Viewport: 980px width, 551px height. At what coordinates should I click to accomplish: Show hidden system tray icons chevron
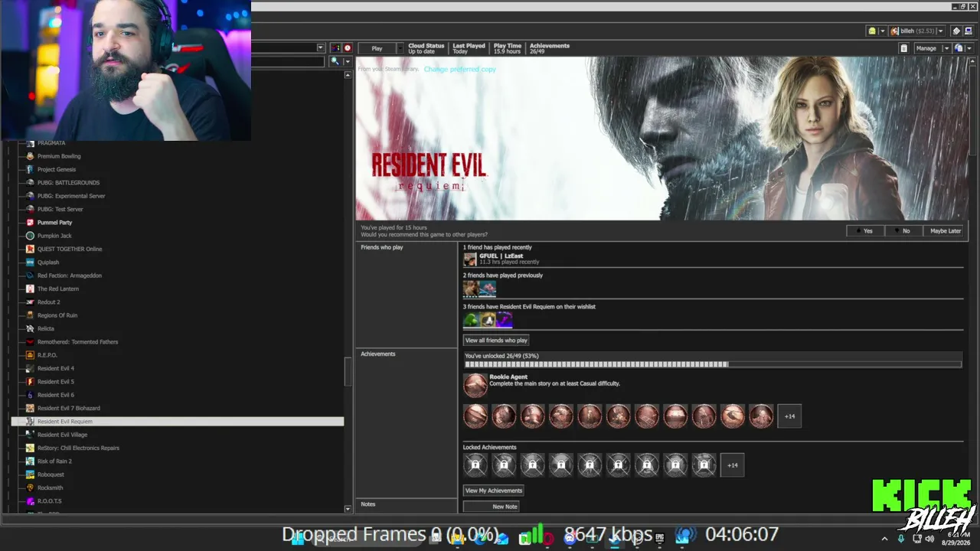click(884, 539)
